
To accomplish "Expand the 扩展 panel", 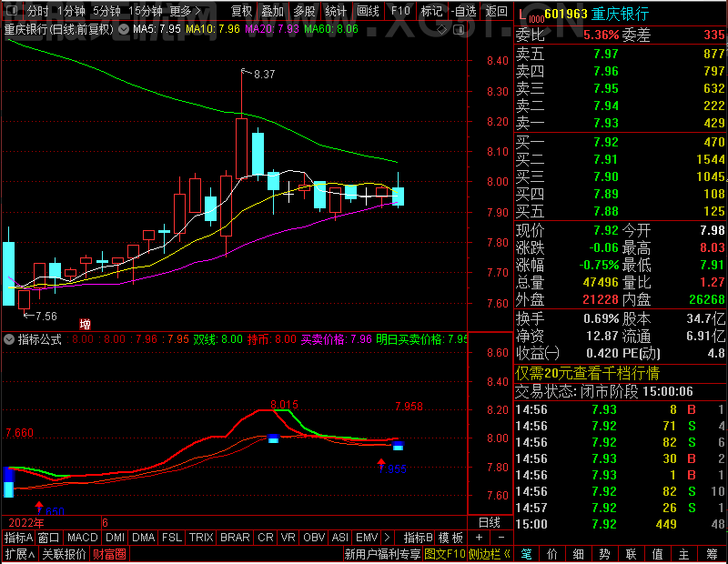I will [x=19, y=554].
